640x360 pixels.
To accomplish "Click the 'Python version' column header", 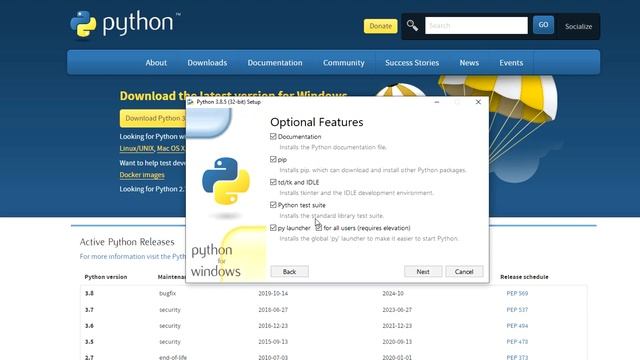I will tap(106, 277).
